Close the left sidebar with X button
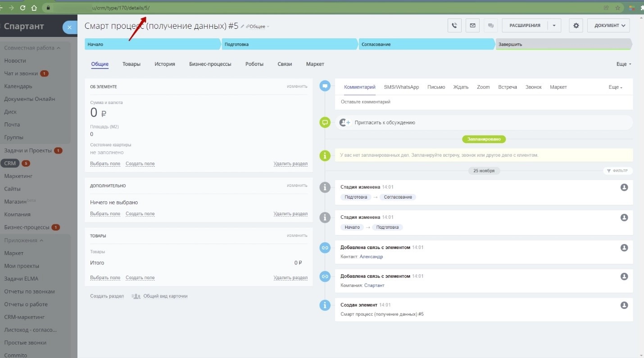This screenshot has height=358, width=644. [69, 27]
